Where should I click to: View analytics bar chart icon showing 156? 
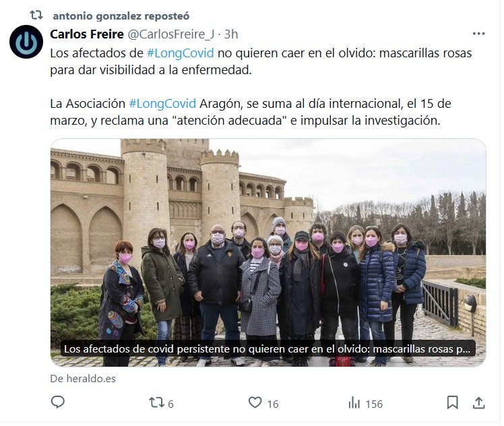[354, 403]
